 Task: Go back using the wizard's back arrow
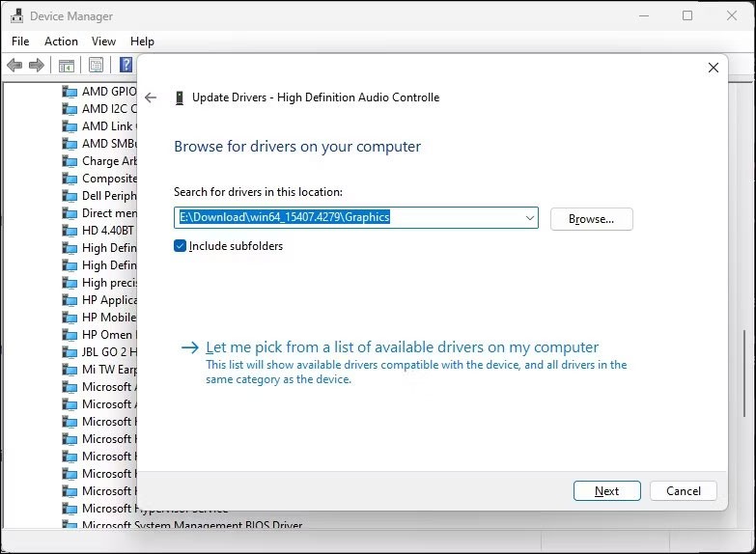pos(151,97)
